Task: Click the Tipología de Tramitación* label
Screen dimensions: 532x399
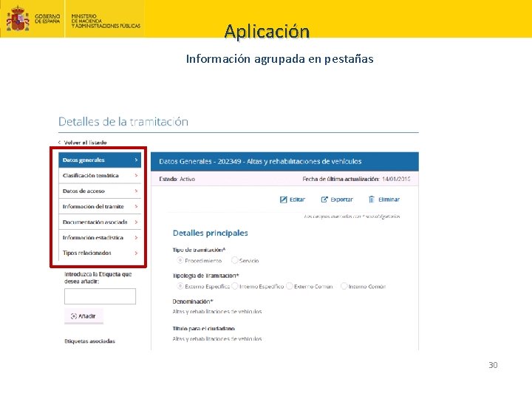Action: [205, 276]
